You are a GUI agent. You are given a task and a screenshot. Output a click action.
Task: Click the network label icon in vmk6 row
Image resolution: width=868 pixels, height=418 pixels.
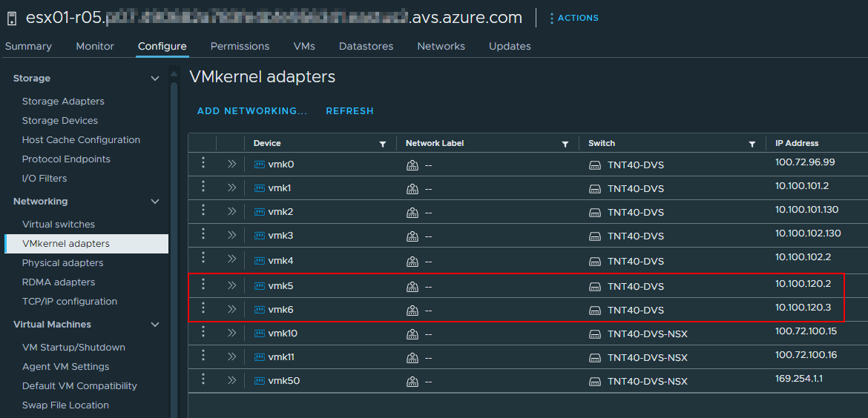coord(412,311)
